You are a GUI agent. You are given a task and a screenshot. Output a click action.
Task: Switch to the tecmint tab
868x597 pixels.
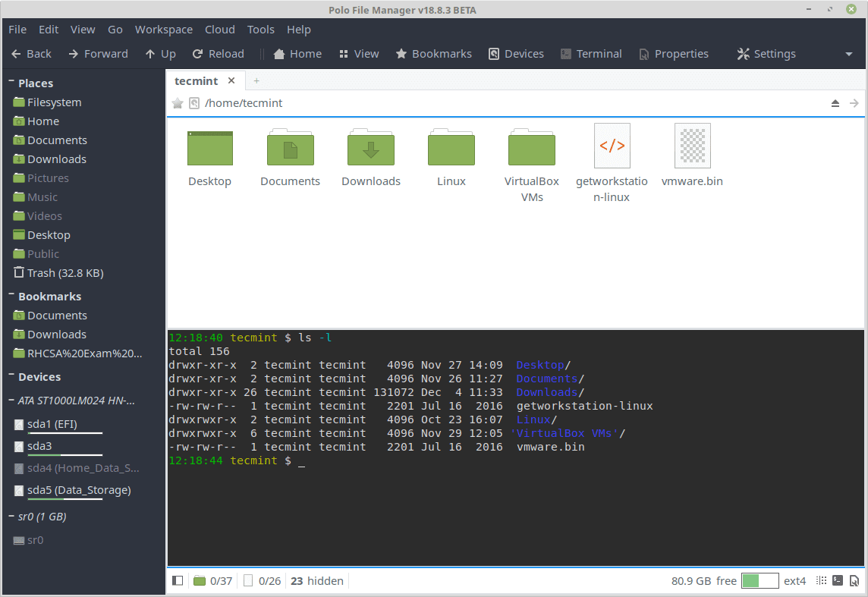(196, 80)
